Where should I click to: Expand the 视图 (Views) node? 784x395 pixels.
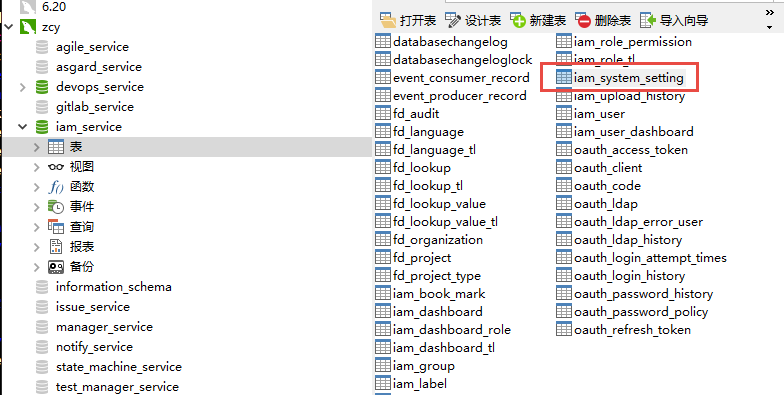point(36,167)
